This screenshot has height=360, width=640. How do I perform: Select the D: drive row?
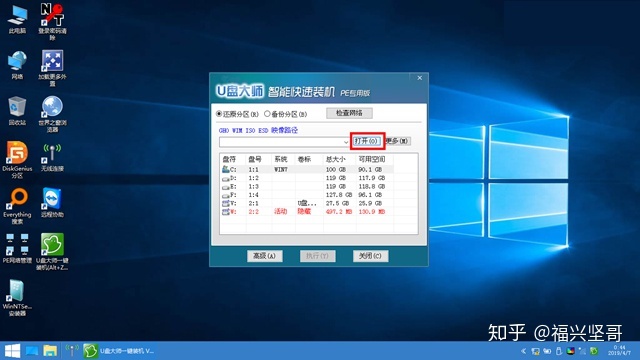pos(307,178)
